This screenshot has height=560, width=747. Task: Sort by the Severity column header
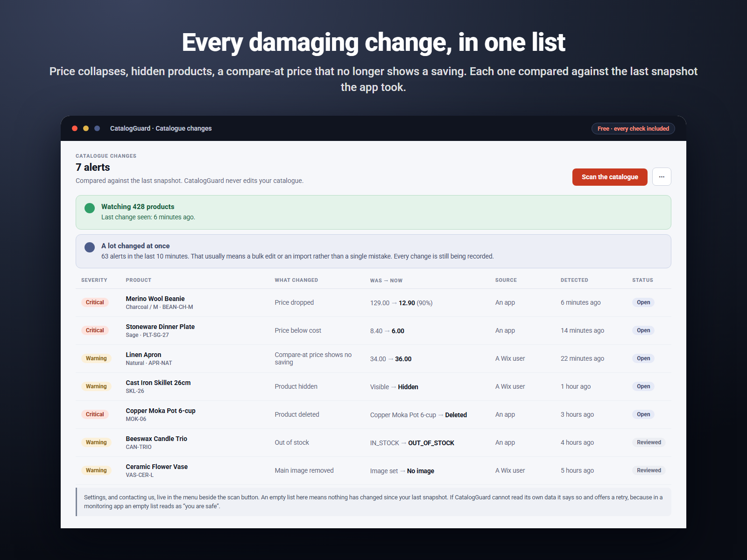click(x=94, y=280)
